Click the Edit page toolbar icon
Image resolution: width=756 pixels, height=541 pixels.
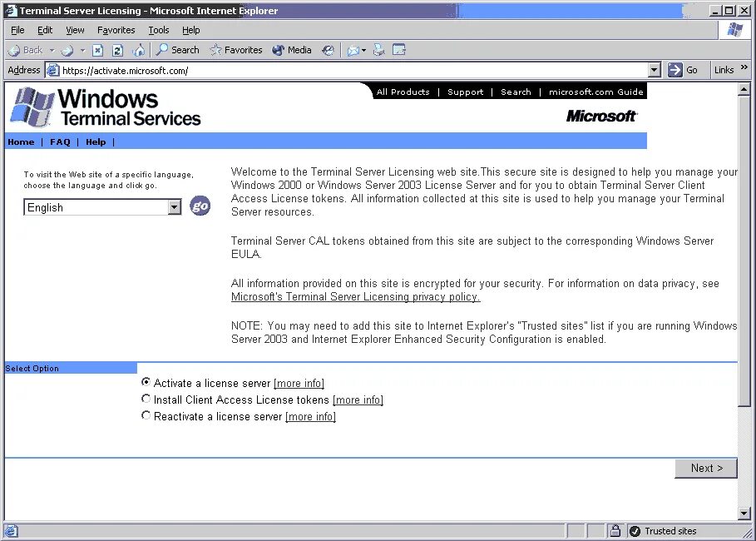[x=398, y=50]
